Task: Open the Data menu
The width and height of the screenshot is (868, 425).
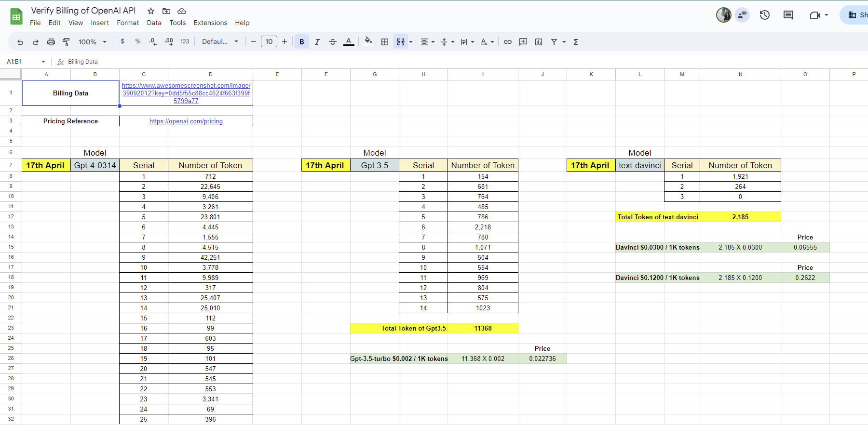Action: (154, 23)
